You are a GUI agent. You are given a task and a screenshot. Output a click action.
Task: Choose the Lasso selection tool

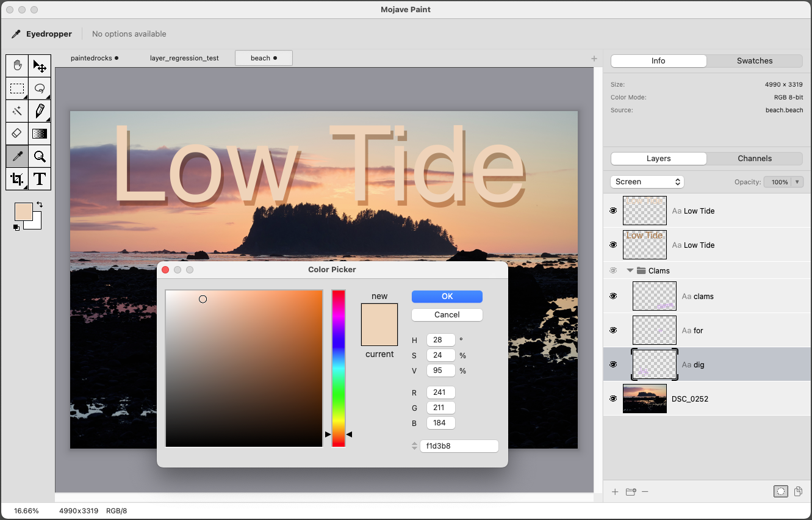tap(40, 88)
